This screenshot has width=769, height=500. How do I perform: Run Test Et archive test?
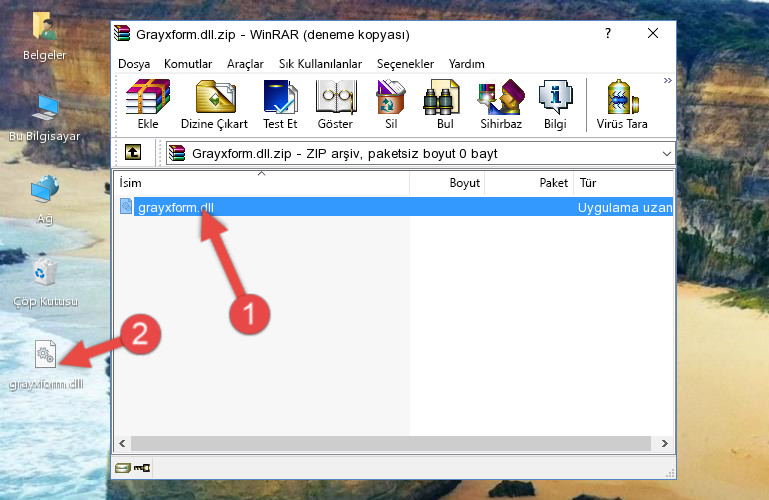click(x=280, y=104)
